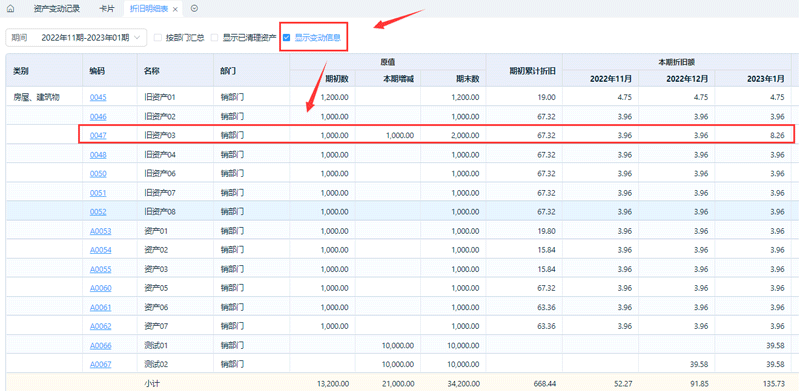This screenshot has height=391, width=799.
Task: Open the tab list circle dropdown icon
Action: point(194,9)
